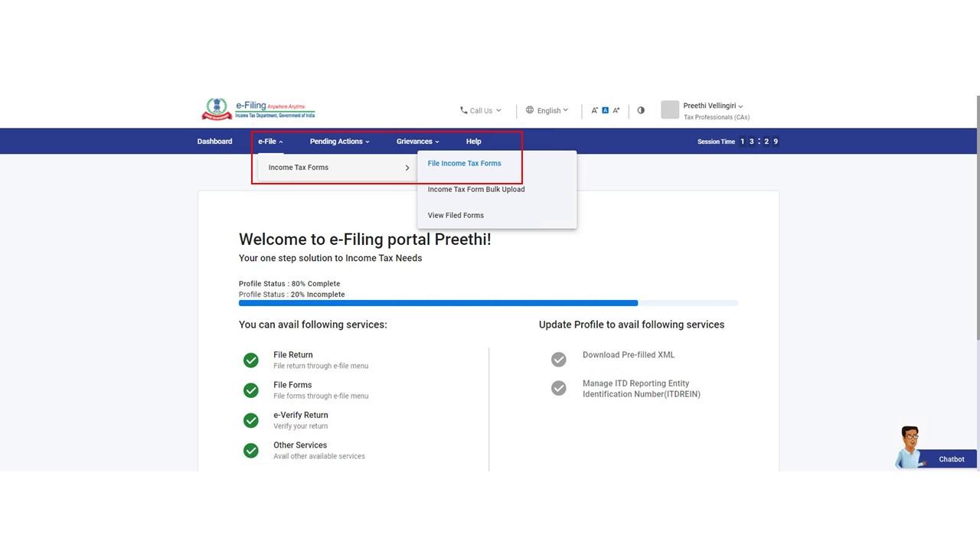The width and height of the screenshot is (980, 551).
Task: Increase font size with A+ icon
Action: coord(616,110)
